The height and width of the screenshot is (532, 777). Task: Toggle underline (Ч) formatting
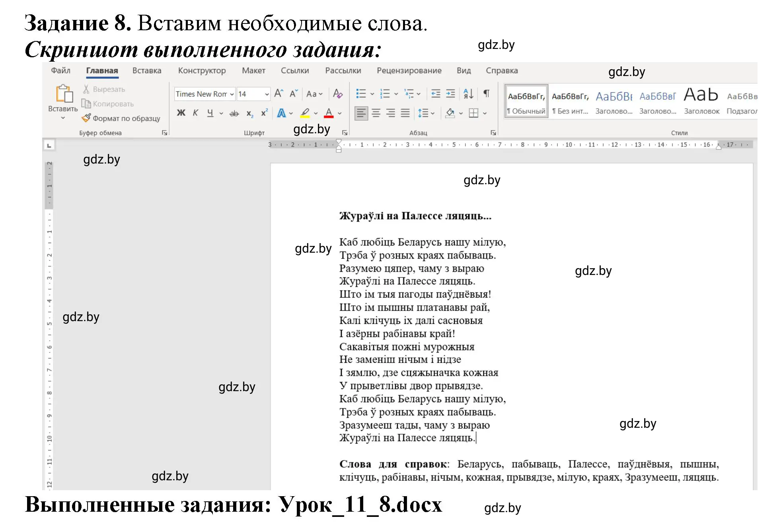[x=210, y=113]
